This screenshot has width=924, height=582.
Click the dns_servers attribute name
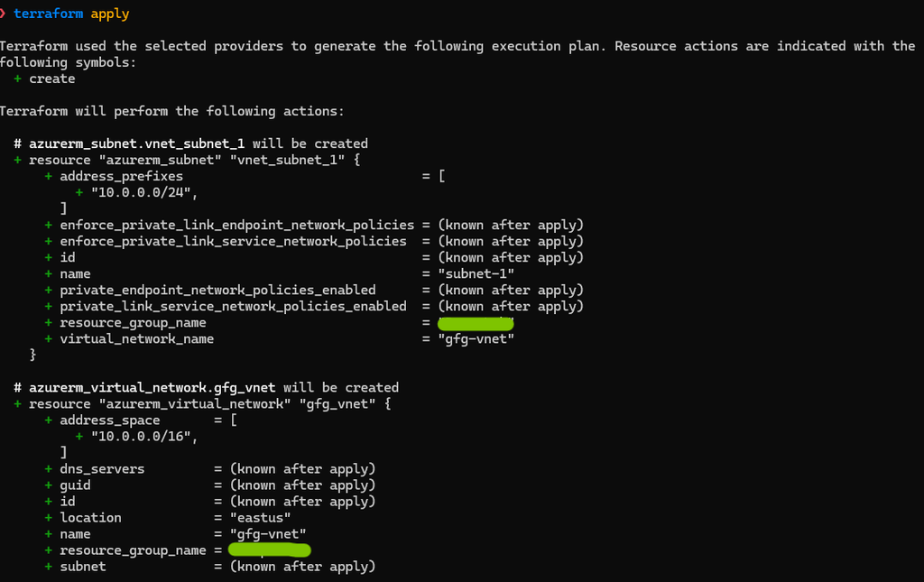pos(102,469)
